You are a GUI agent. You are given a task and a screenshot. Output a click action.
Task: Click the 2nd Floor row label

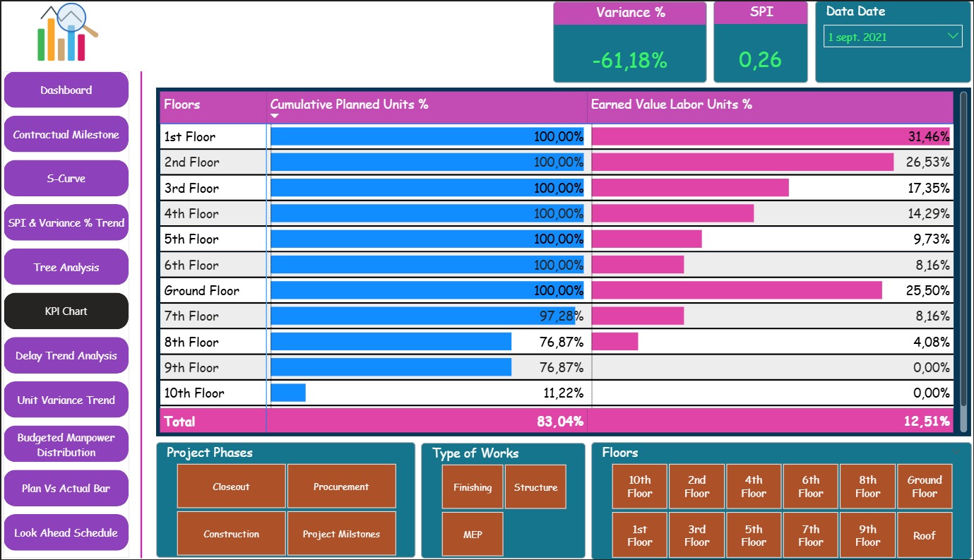191,162
